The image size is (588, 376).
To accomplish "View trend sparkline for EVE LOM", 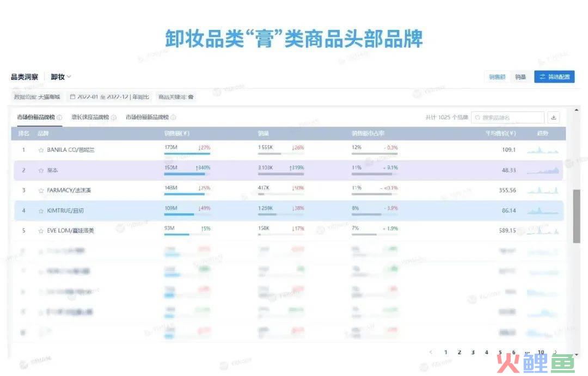I will (x=543, y=231).
